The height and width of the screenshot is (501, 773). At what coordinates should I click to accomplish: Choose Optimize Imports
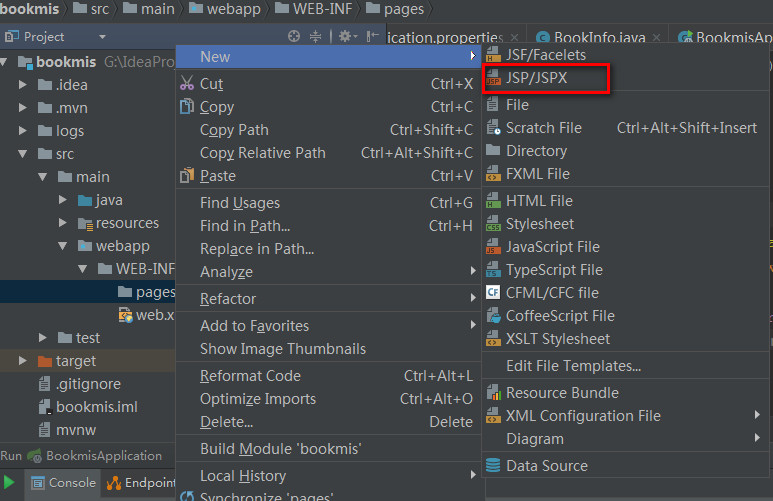tap(258, 399)
